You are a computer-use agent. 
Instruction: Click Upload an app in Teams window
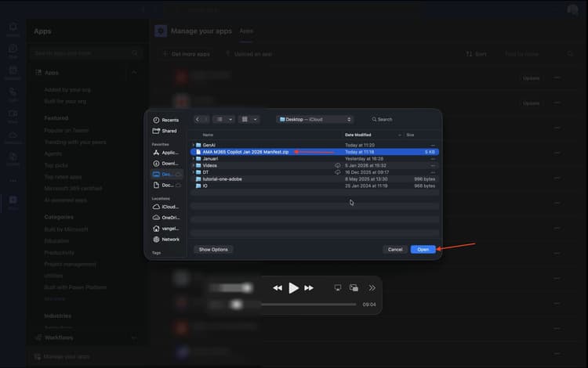pos(249,54)
